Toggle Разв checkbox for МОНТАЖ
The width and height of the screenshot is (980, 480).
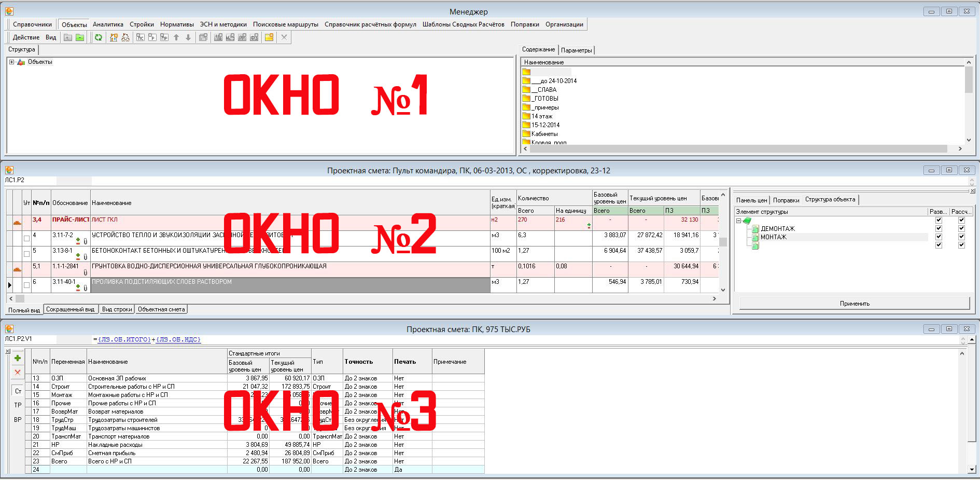pos(939,237)
